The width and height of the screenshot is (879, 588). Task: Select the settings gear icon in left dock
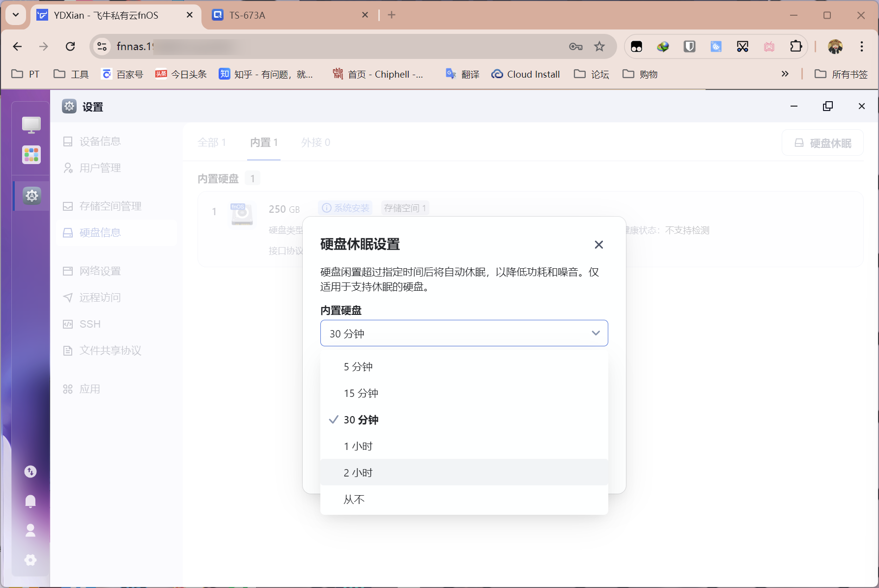point(32,196)
